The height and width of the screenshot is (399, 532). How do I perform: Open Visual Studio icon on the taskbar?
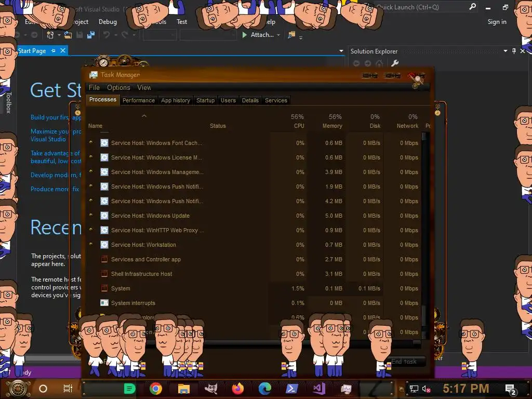319,389
